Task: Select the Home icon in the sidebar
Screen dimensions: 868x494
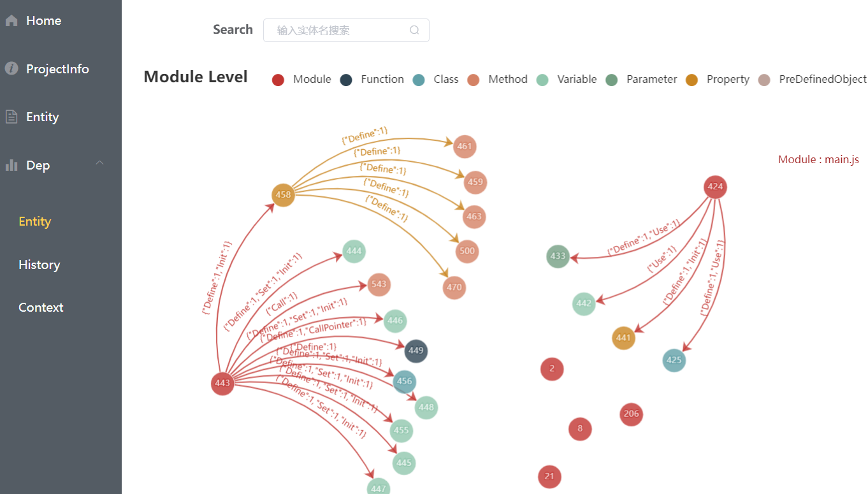Action: (x=10, y=20)
